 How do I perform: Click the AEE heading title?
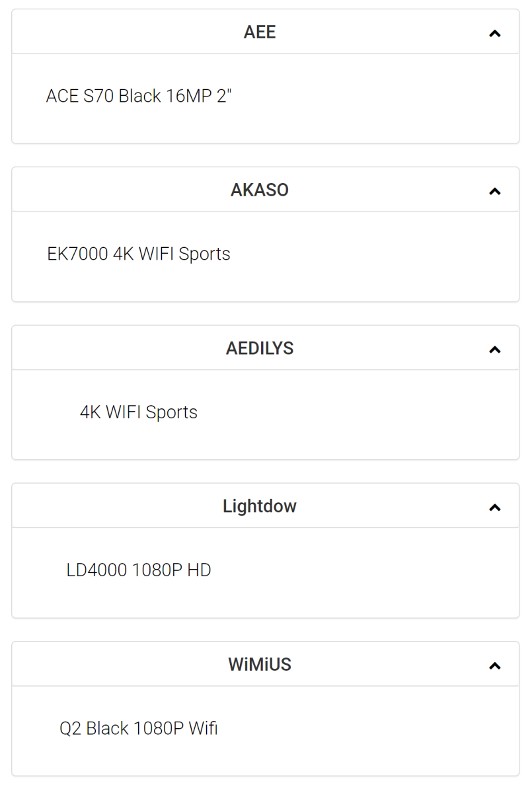coord(260,32)
